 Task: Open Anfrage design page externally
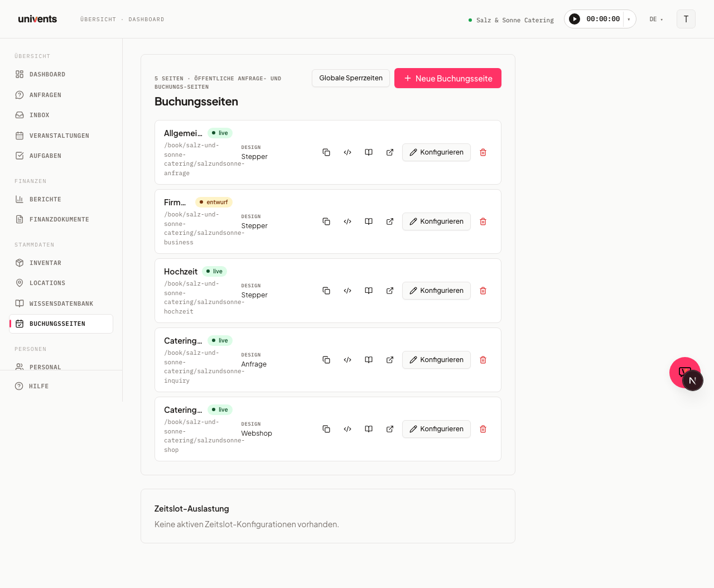pos(390,360)
